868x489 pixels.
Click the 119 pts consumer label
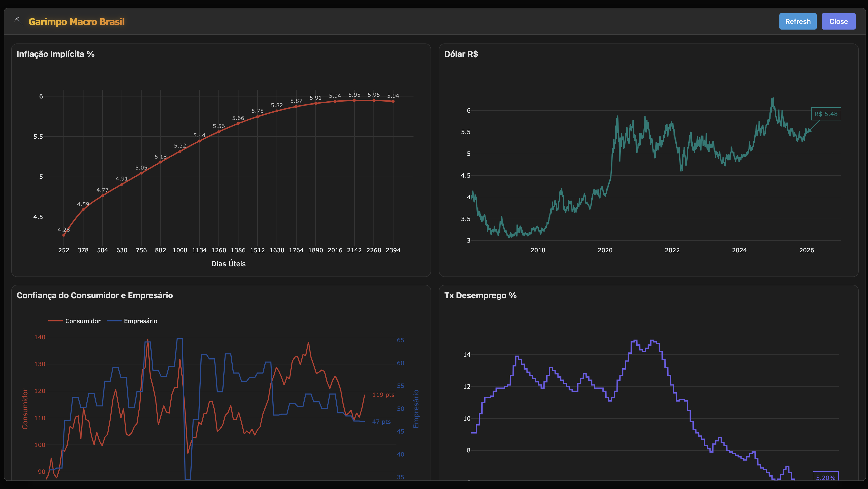pos(383,394)
